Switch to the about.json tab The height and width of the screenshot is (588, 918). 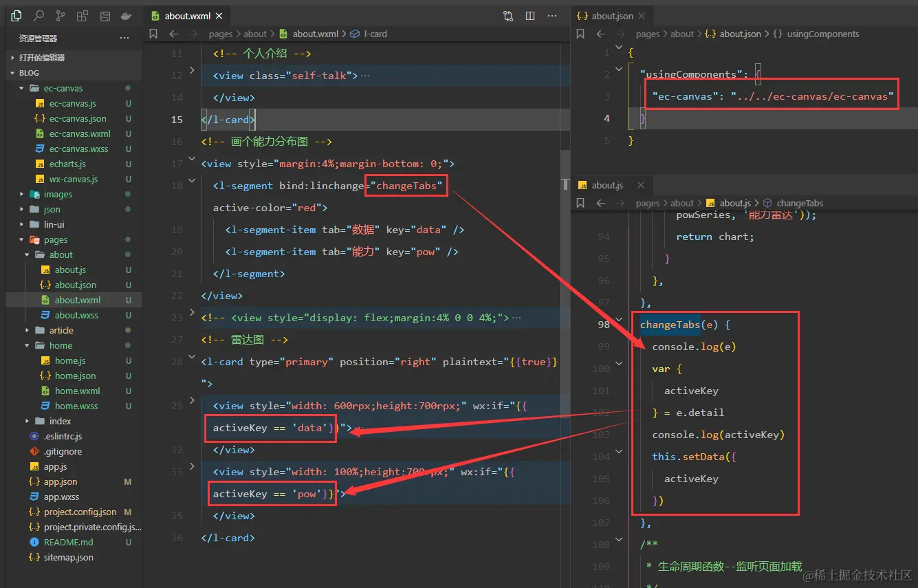[x=612, y=16]
